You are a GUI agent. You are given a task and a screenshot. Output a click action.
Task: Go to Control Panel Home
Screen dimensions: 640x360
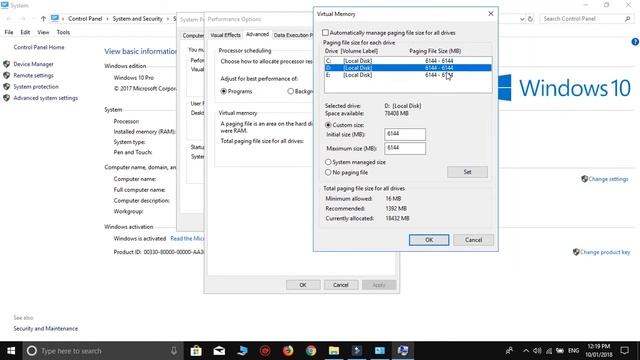[x=39, y=47]
